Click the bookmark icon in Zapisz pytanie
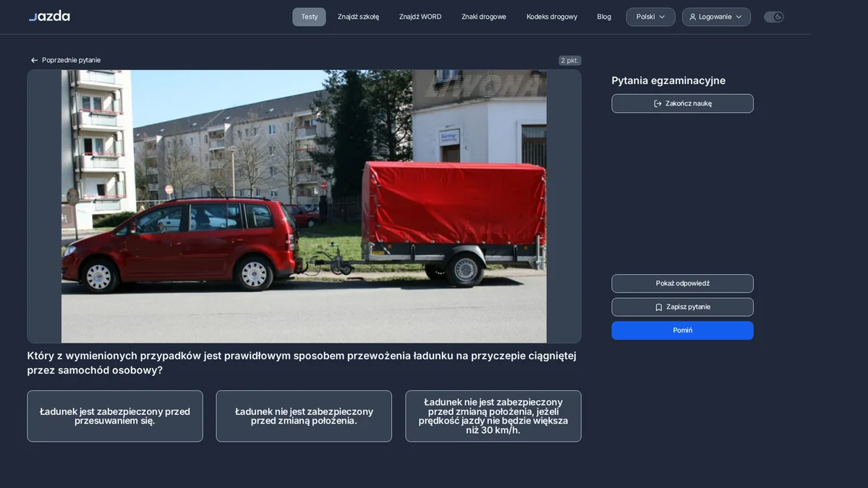Screen dimensions: 868x488 tap(658, 307)
